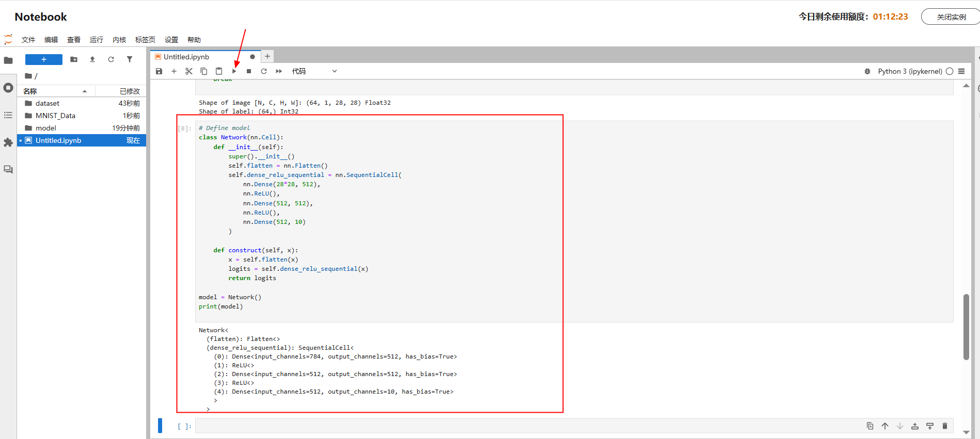Move the active cell up
The image size is (980, 439).
click(x=885, y=426)
